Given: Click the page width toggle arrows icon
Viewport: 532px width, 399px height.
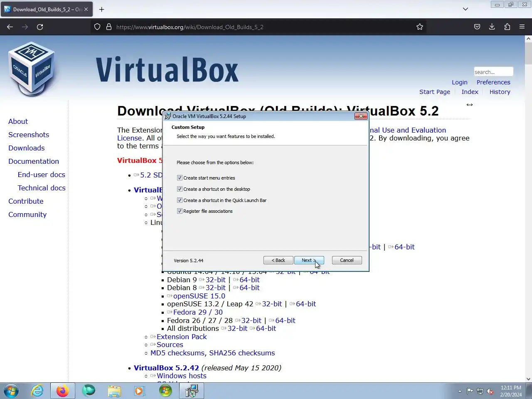Looking at the screenshot, I should [x=470, y=105].
